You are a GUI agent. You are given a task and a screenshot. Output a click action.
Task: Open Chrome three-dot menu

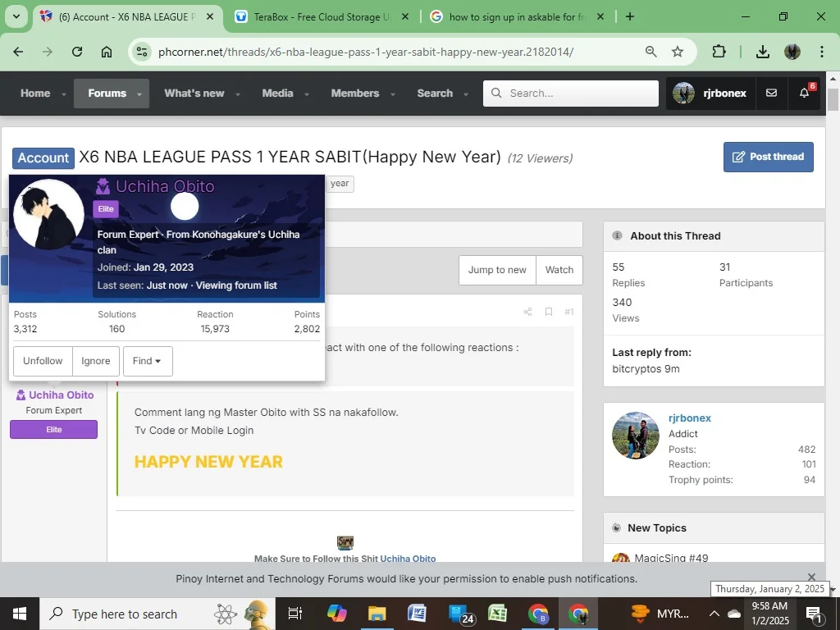click(x=822, y=52)
